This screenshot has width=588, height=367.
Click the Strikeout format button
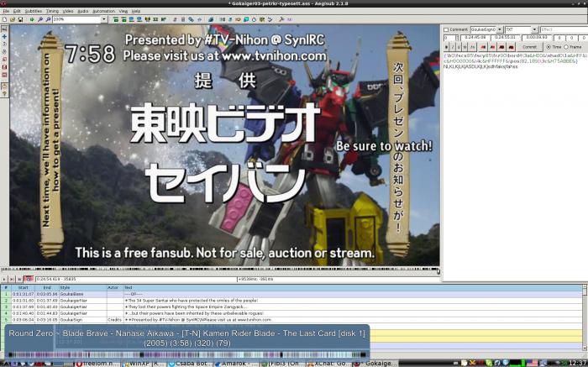tap(465, 47)
